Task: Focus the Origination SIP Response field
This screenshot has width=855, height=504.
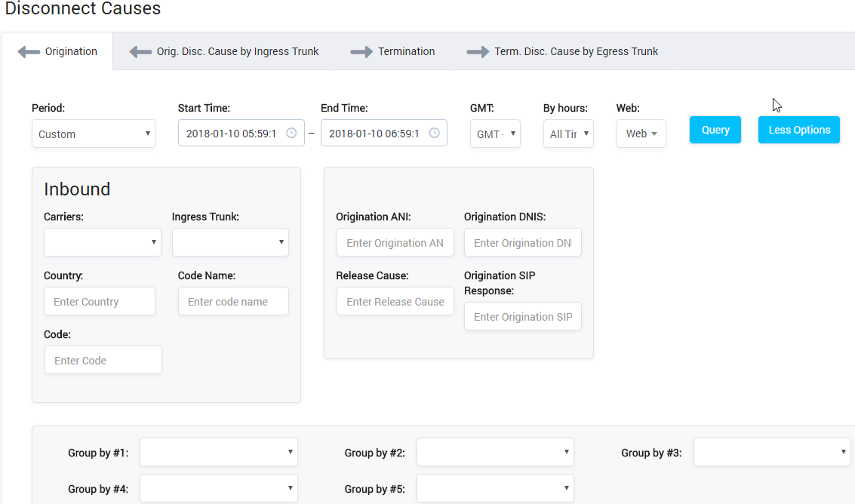Action: [523, 316]
